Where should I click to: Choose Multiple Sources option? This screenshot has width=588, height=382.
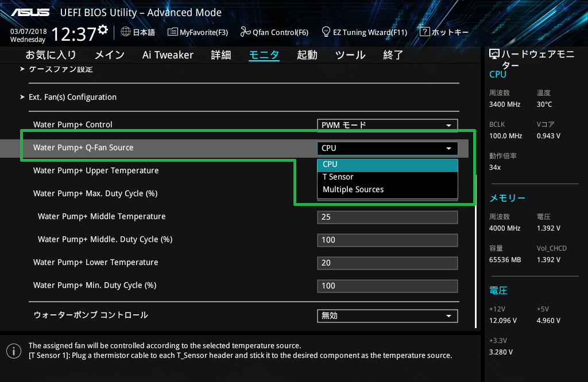coord(388,189)
